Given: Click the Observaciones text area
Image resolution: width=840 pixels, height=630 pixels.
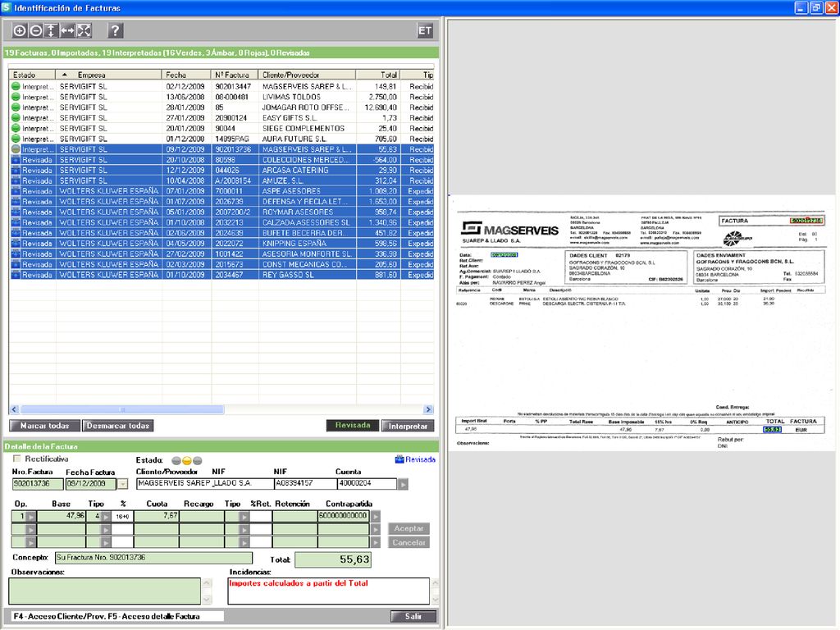Looking at the screenshot, I should [105, 591].
